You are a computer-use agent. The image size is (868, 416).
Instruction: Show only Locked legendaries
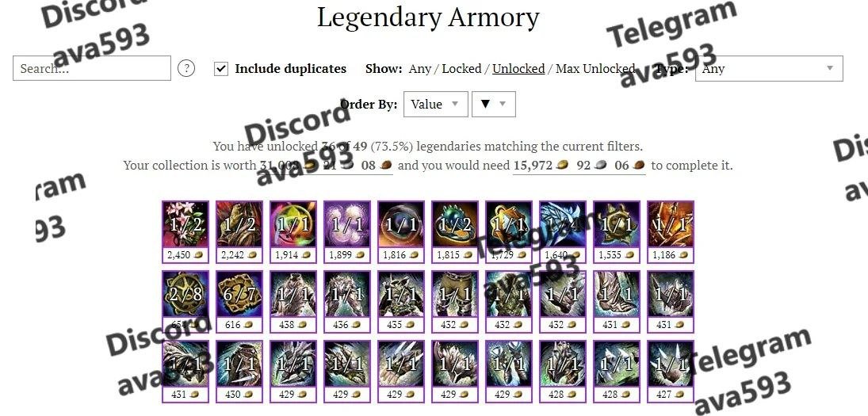click(461, 69)
